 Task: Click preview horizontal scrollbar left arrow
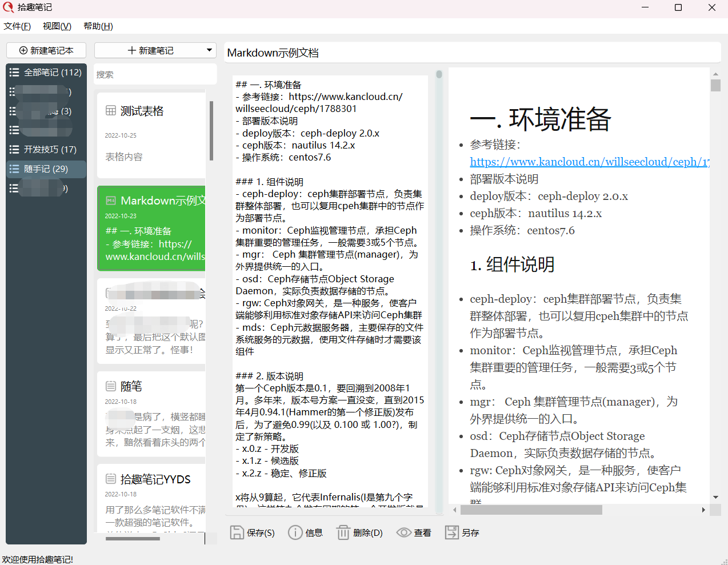click(455, 510)
